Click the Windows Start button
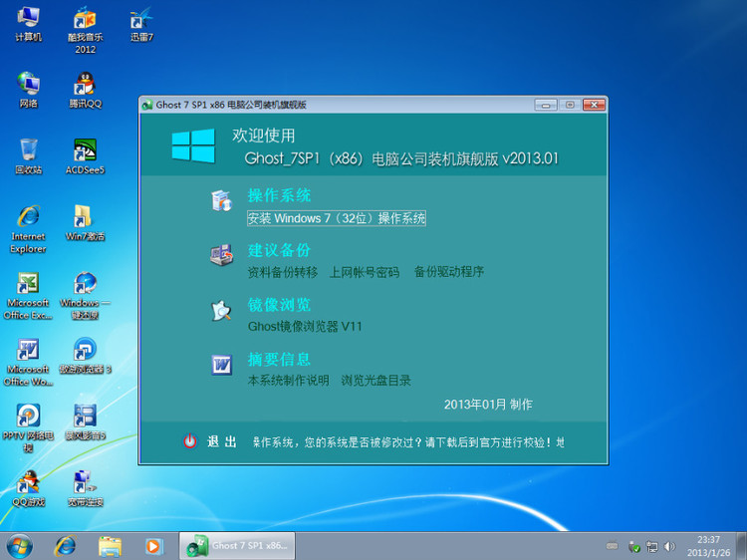Viewport: 747px width, 560px height. 19,545
